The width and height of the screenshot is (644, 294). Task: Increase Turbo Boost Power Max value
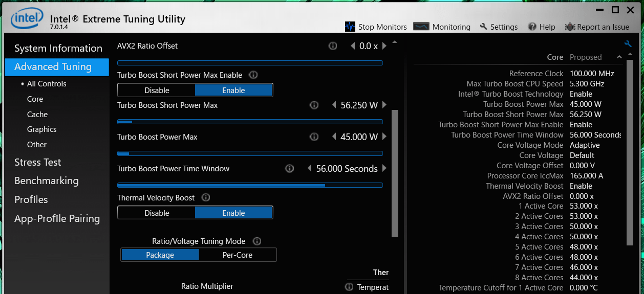coord(384,137)
